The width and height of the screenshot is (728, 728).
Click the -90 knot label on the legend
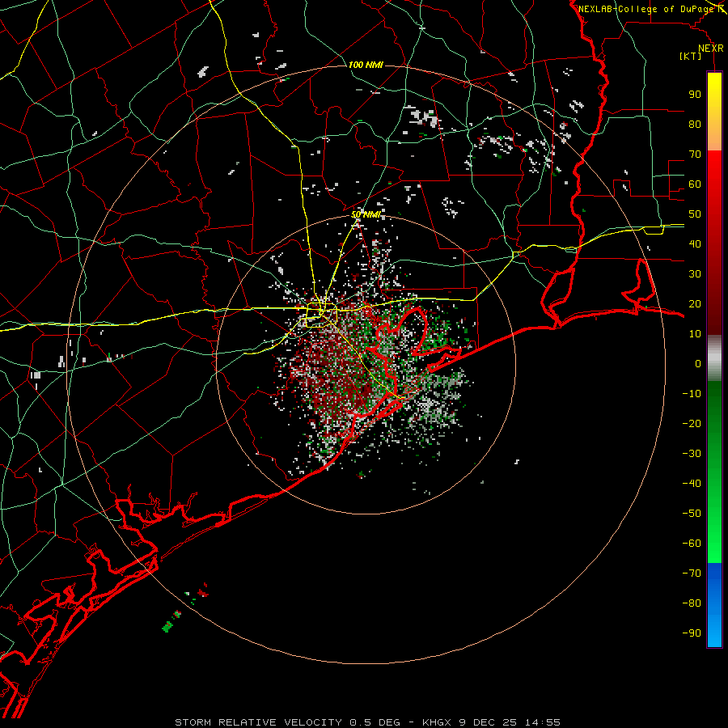click(x=692, y=633)
